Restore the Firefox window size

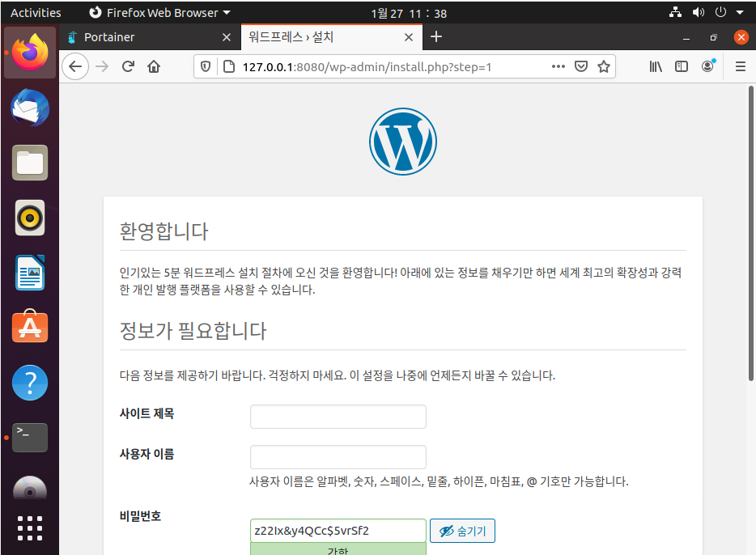714,37
